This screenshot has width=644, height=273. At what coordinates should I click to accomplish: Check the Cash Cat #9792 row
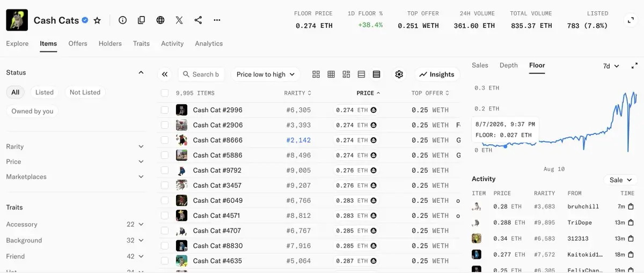point(165,170)
